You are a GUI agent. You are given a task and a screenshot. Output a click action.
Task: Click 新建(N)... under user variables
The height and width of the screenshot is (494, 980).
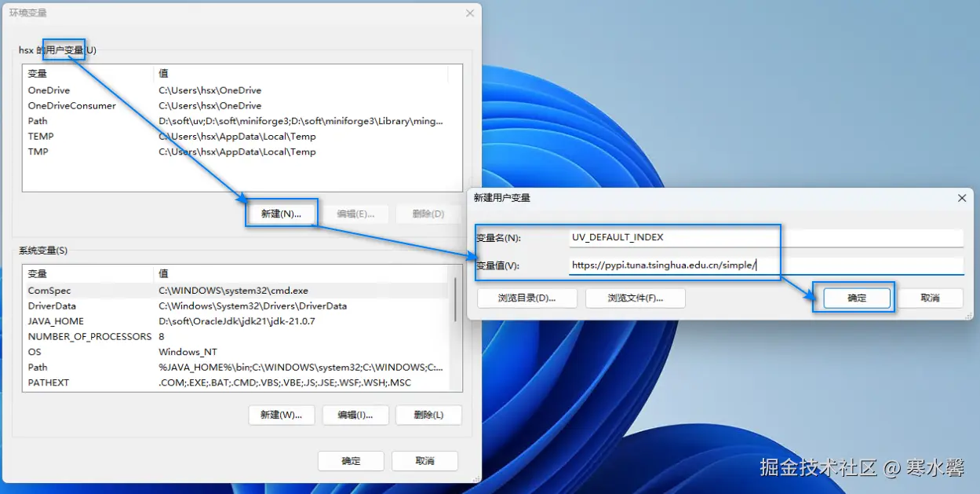(x=281, y=214)
